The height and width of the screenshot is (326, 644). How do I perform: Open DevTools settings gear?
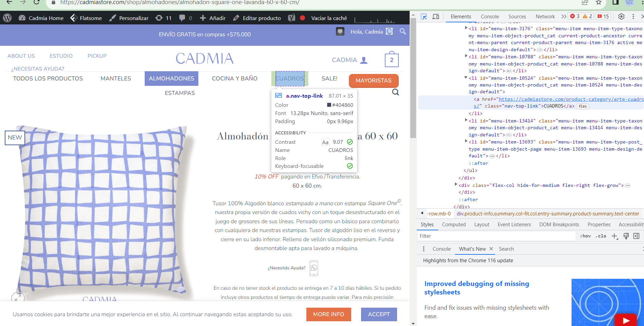621,16
